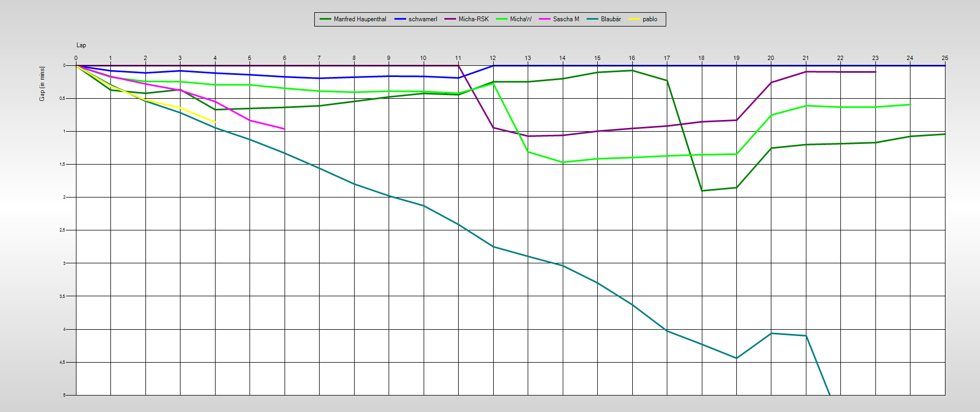Click the pablo legend label

click(x=650, y=19)
